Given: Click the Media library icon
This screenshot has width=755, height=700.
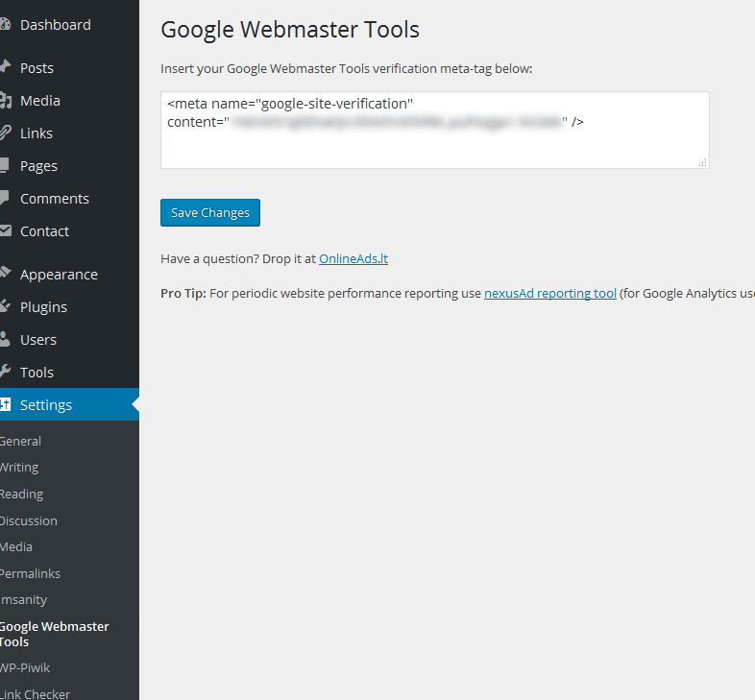Looking at the screenshot, I should pyautogui.click(x=6, y=100).
